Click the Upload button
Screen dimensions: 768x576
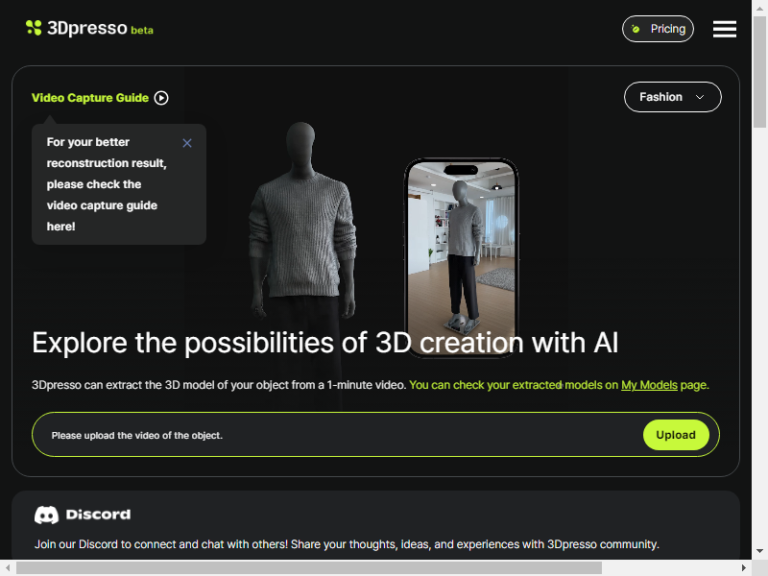[676, 435]
